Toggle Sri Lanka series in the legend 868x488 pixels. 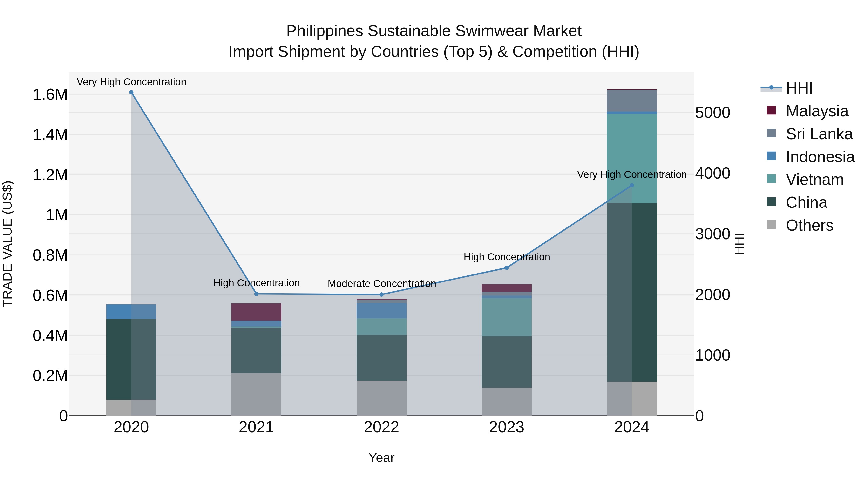click(810, 134)
